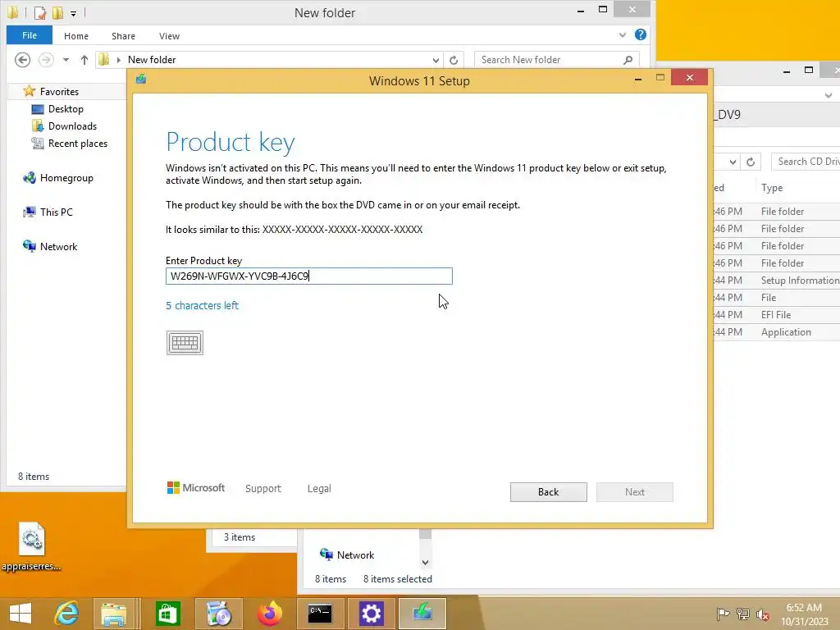Select This PC in navigation pane

(48, 212)
